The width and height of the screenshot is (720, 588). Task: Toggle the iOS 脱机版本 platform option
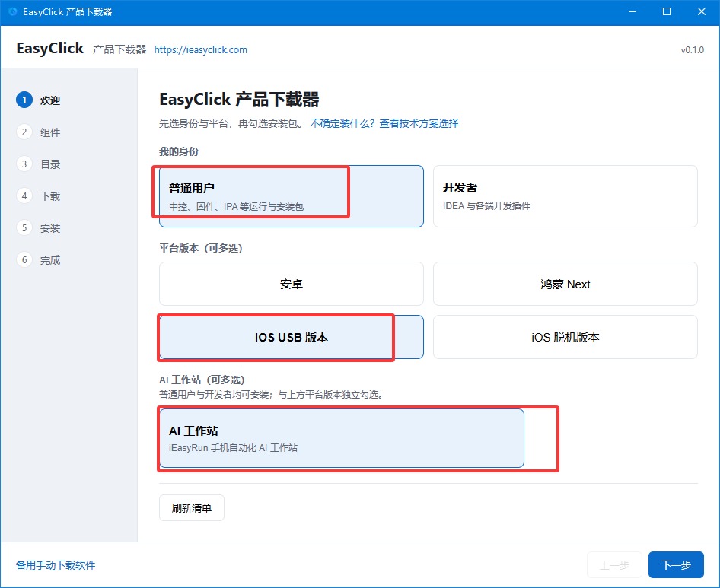pyautogui.click(x=565, y=337)
